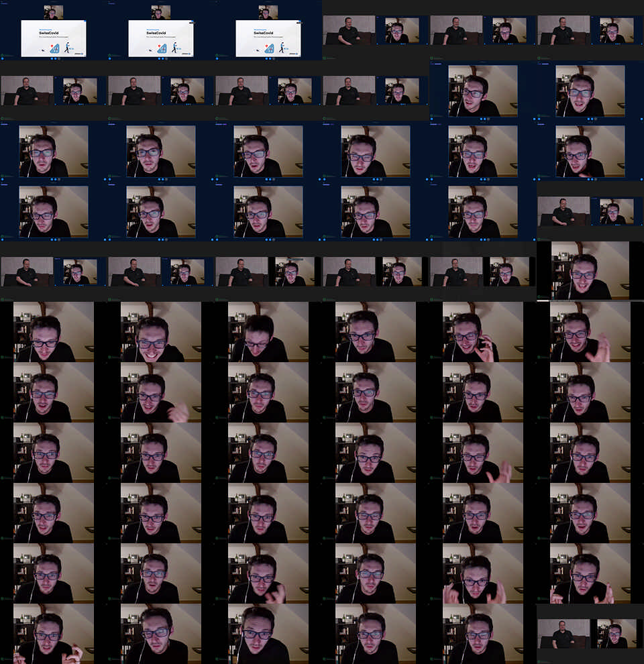Open seventh-row thumbnail with blurred waving hand
This screenshot has width=644, height=664.
click(x=161, y=392)
